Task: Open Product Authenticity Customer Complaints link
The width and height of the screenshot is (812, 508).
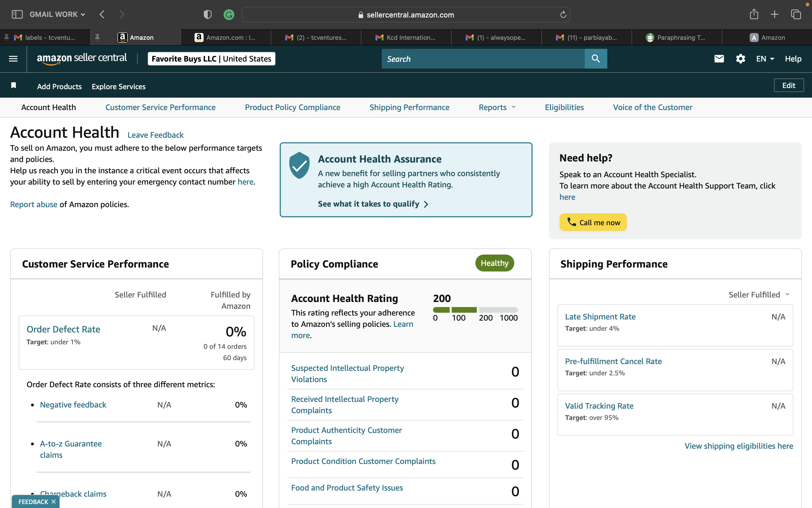Action: 347,436
